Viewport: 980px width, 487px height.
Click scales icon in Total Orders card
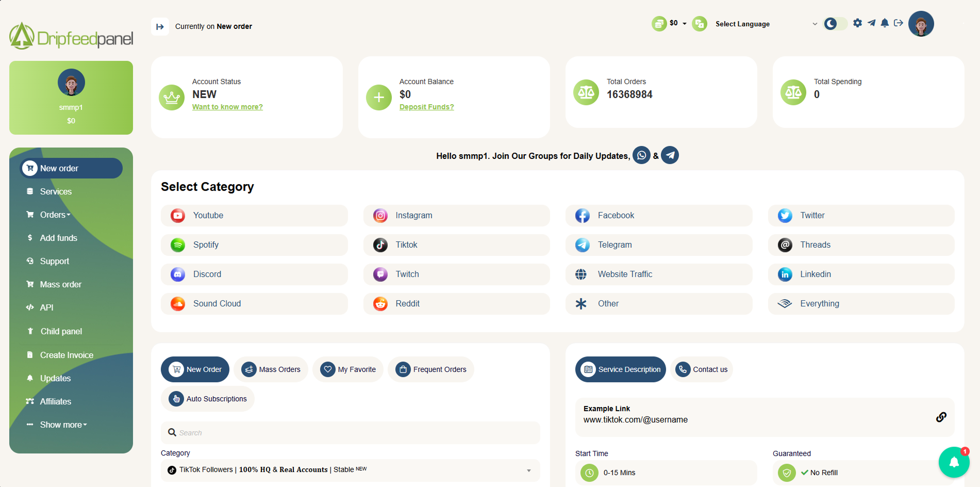click(586, 92)
